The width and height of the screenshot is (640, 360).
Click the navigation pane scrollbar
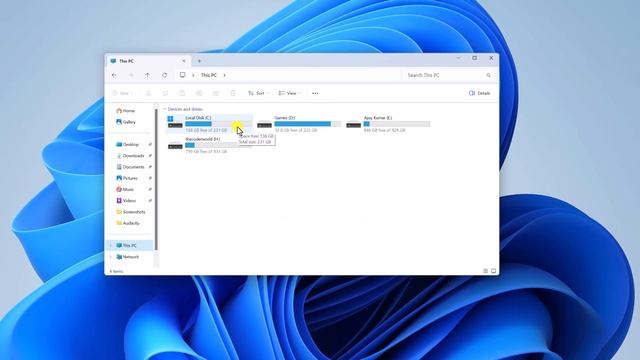coord(156,180)
